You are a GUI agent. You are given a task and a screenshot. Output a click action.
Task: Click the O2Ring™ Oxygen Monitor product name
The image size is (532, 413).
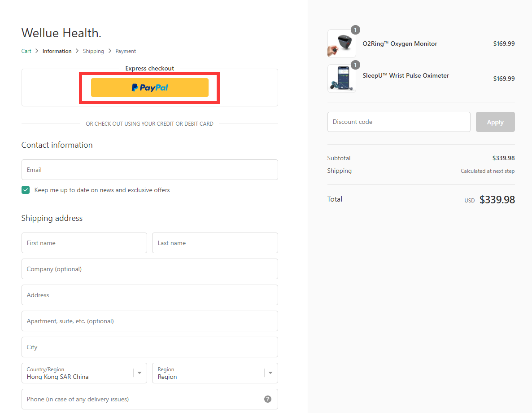coord(400,44)
